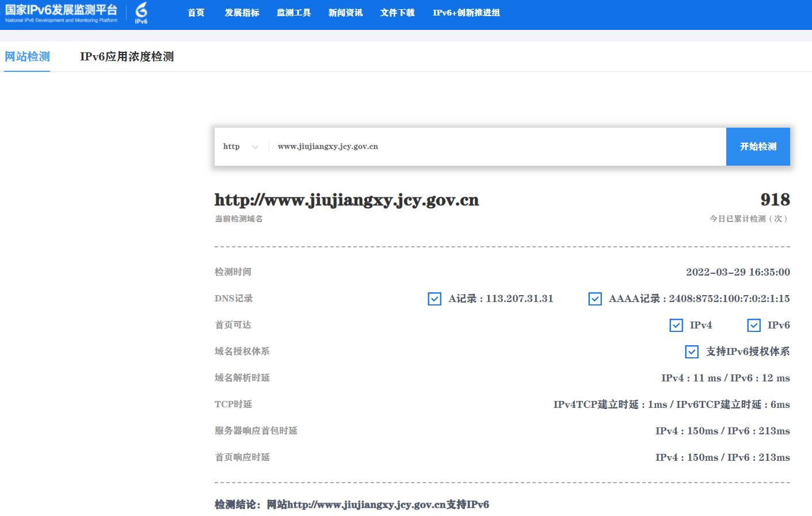This screenshot has height=516, width=812.
Task: Click the 开始检测 button
Action: click(x=758, y=147)
